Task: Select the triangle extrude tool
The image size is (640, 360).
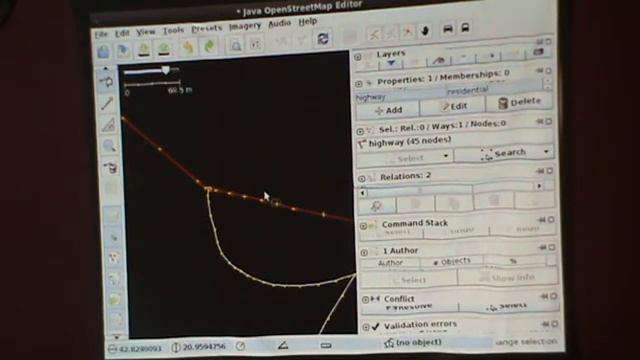Action: pyautogui.click(x=109, y=125)
